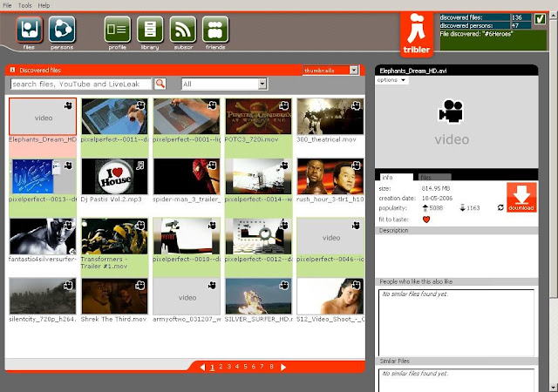Select the Dj Pastis Vol.2.mp3 thumbnail
This screenshot has width=558, height=392.
tap(114, 177)
